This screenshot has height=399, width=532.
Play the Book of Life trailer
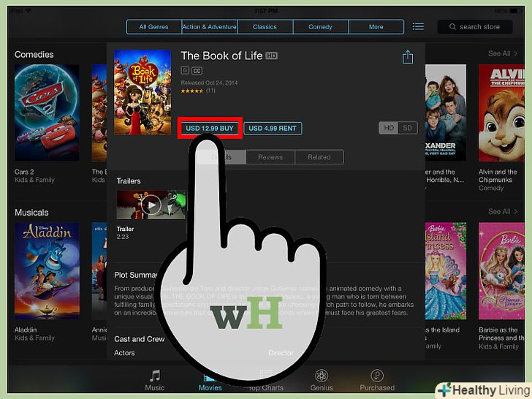tap(151, 205)
